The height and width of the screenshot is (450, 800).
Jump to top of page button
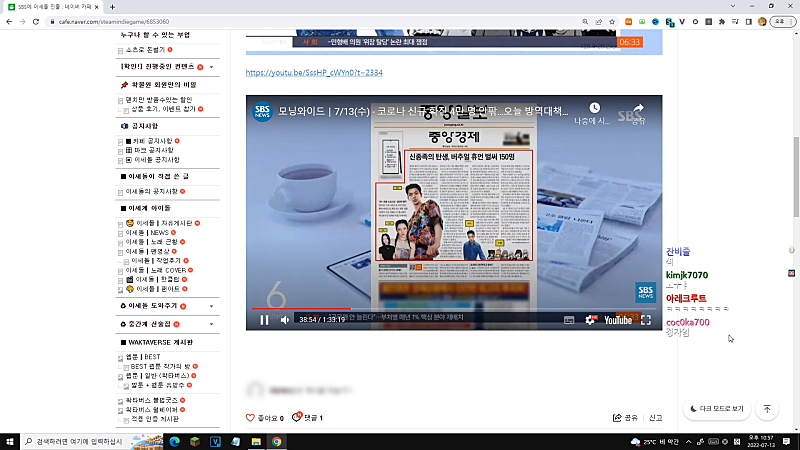(767, 409)
